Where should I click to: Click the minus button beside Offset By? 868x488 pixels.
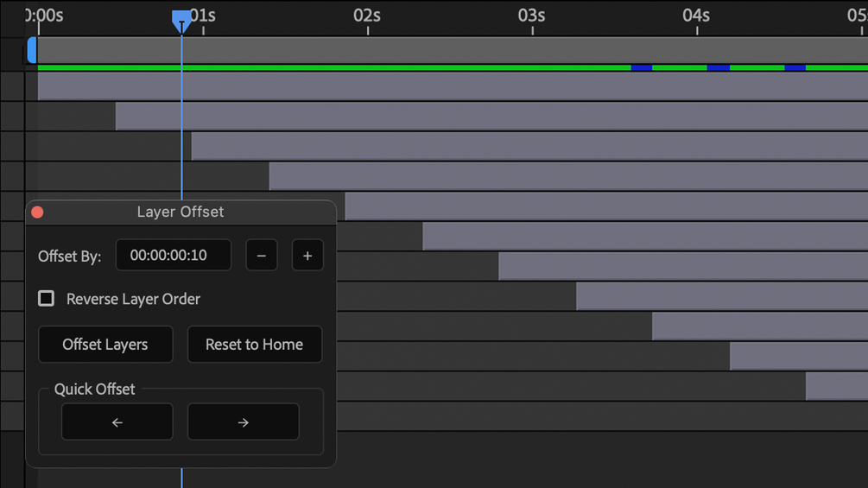262,256
